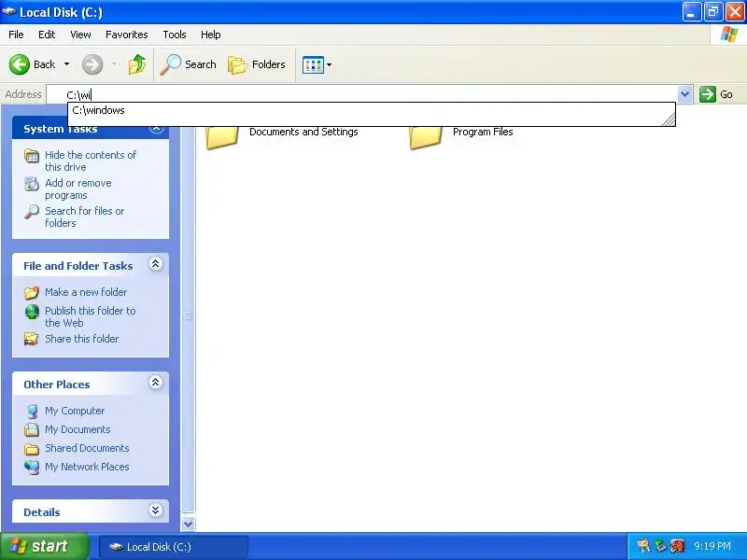The width and height of the screenshot is (747, 560).
Task: Click the globe icon for Publish this folder
Action: tap(32, 312)
